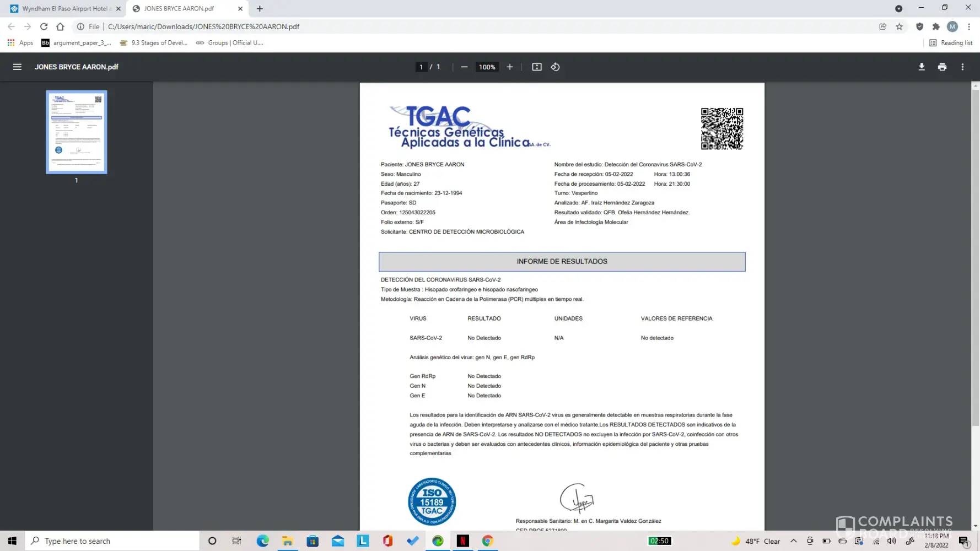980x551 pixels.
Task: Click the page number input field
Action: [x=421, y=67]
